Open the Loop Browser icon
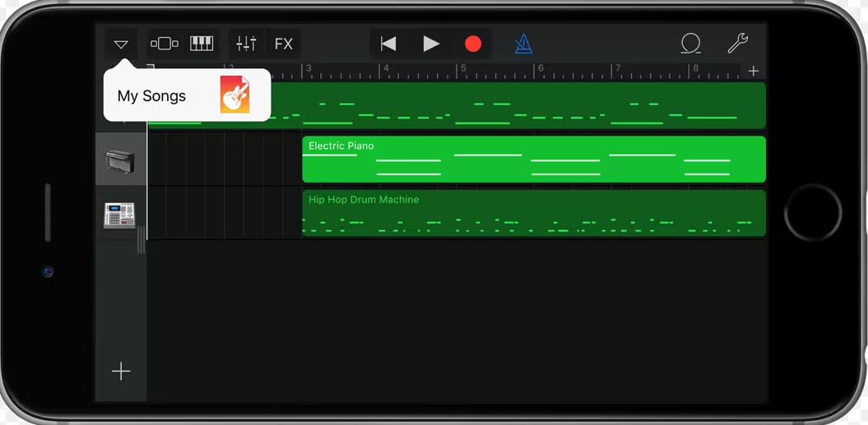Viewport: 868px width, 425px height. (690, 44)
